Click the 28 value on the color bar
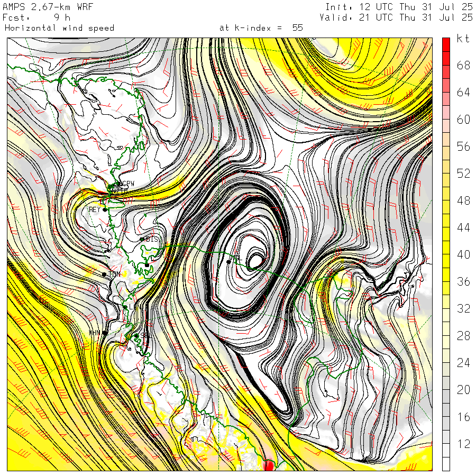The height and width of the screenshot is (476, 476). pyautogui.click(x=463, y=336)
